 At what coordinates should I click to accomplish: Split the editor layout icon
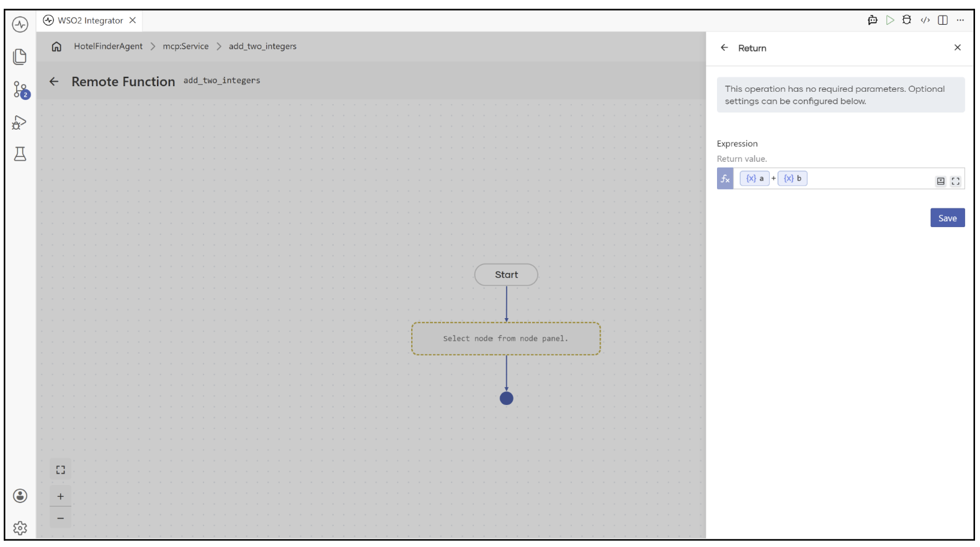[x=943, y=20]
